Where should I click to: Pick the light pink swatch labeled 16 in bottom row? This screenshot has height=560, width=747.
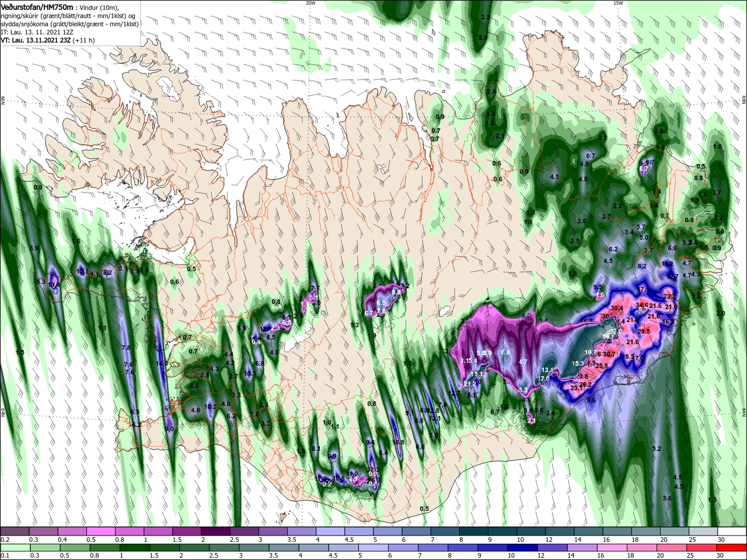click(x=612, y=548)
